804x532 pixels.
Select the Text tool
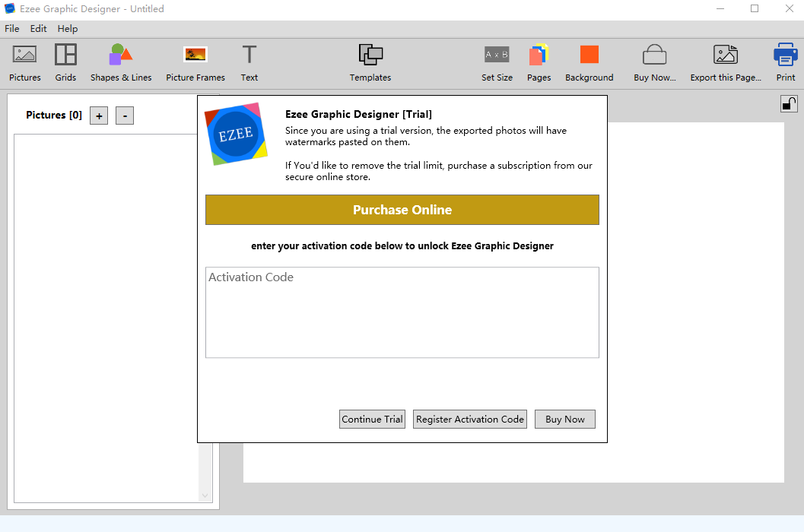pyautogui.click(x=249, y=63)
